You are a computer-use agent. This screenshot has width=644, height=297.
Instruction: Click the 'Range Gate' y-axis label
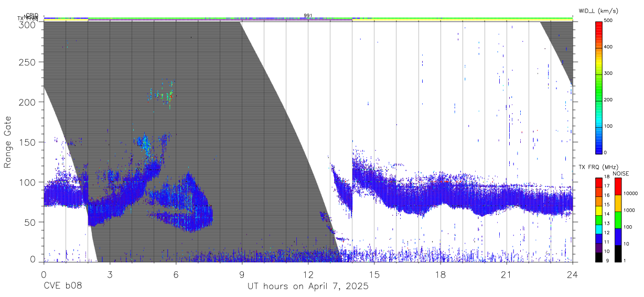pyautogui.click(x=8, y=142)
